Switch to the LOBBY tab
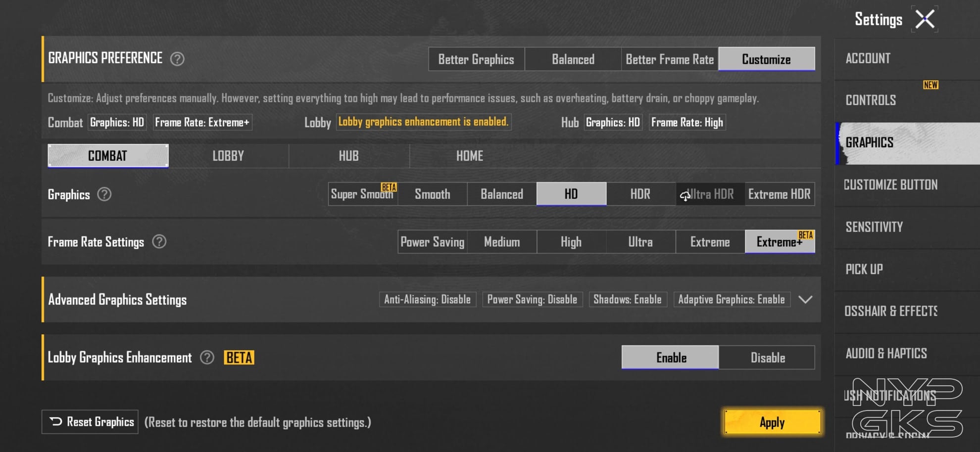The height and width of the screenshot is (452, 980). pos(228,156)
